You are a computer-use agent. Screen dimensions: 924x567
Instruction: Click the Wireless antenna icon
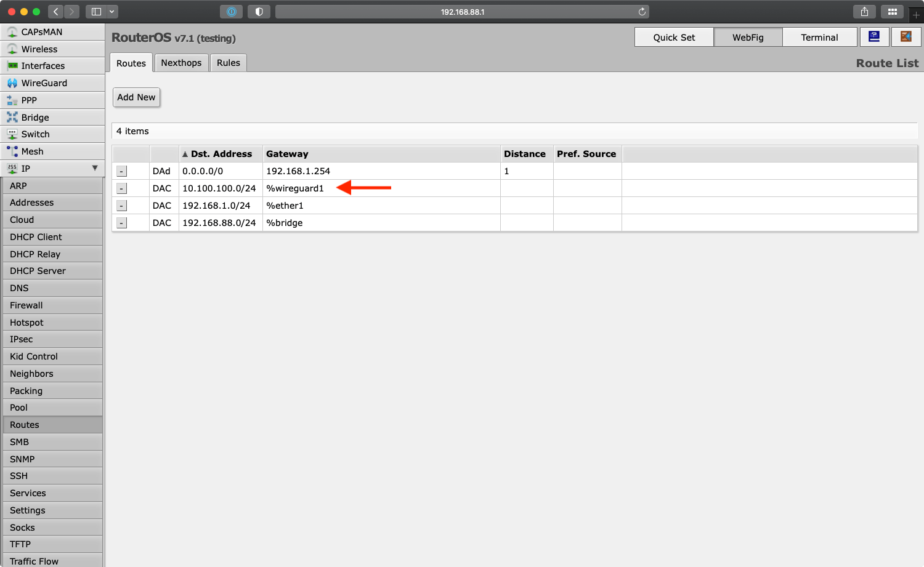click(12, 49)
